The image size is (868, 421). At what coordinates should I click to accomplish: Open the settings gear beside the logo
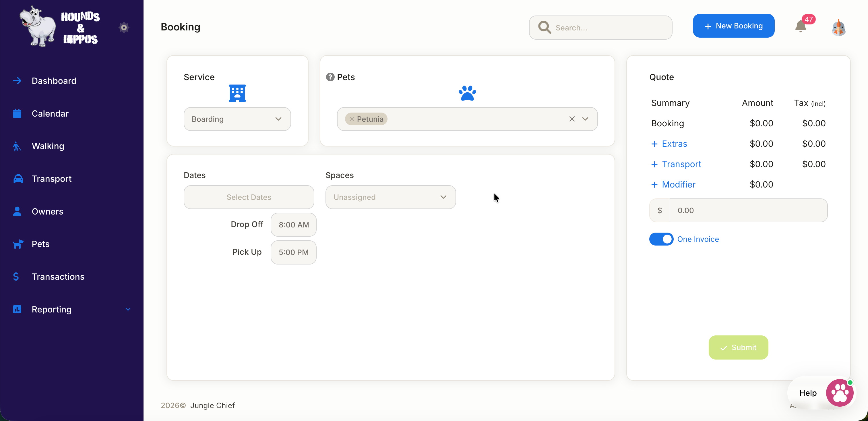coord(124,27)
